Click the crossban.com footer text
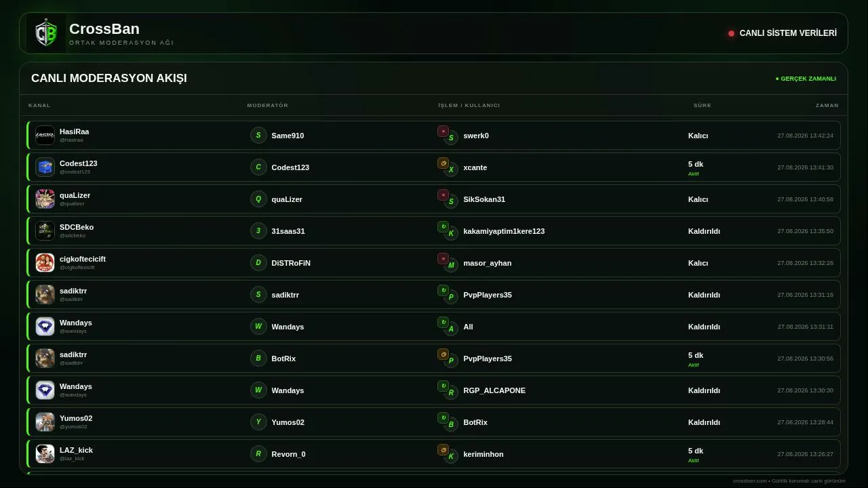The image size is (868, 488). click(x=789, y=481)
